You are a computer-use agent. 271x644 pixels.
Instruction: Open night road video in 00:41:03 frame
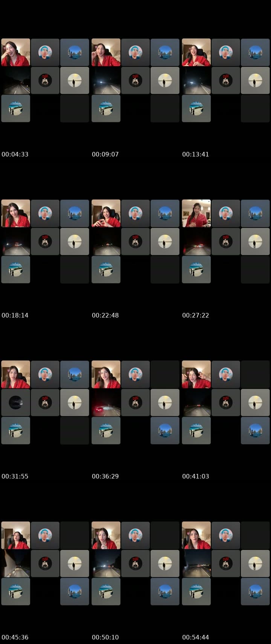[x=196, y=402]
